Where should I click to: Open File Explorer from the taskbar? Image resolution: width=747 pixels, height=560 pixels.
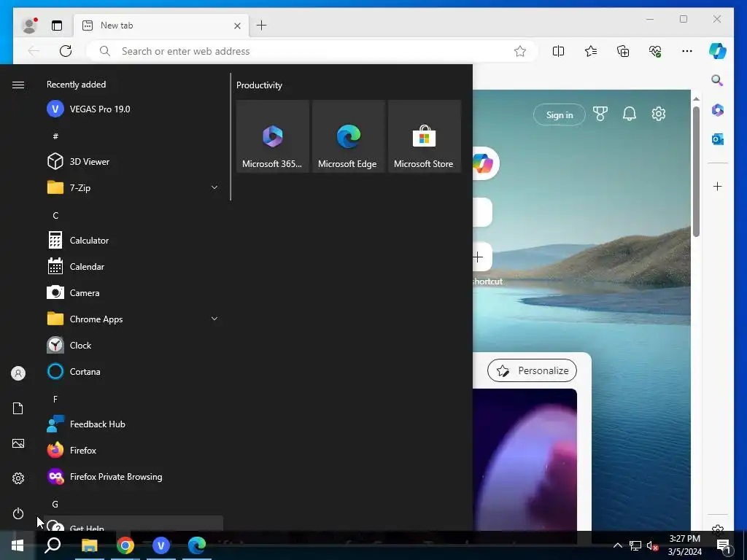(89, 545)
